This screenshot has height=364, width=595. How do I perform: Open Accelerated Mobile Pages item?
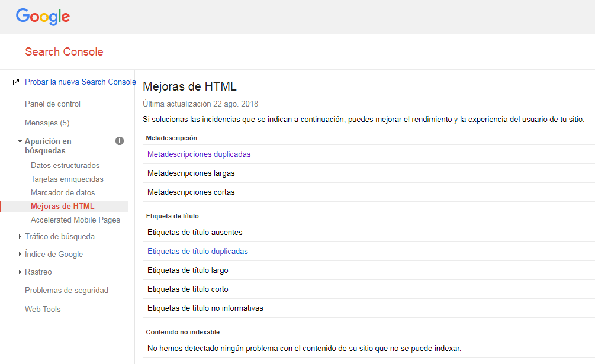(x=75, y=220)
